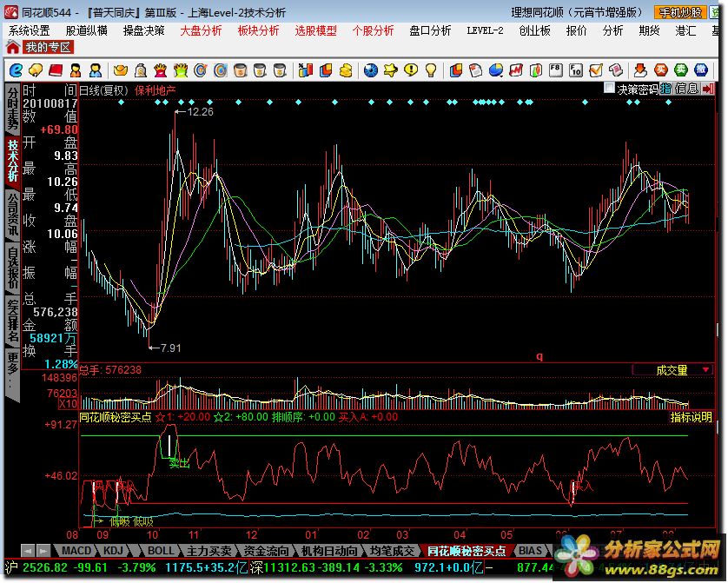Click the gold coin stack icon
Viewport: 728px width, 583px height.
(346, 70)
